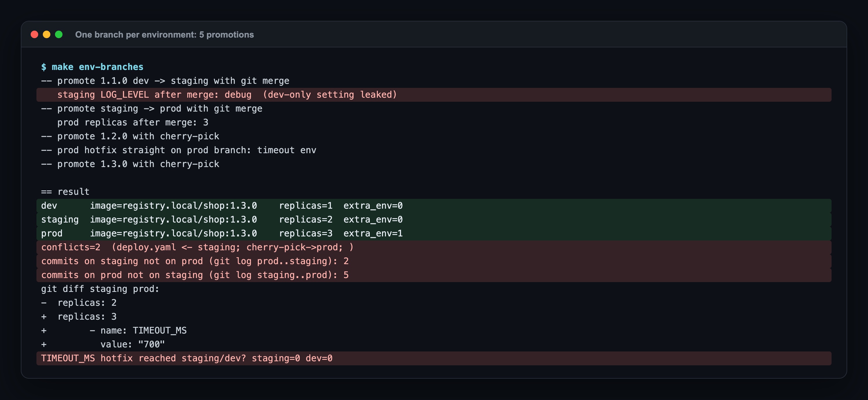The width and height of the screenshot is (868, 400).
Task: Click the removed diff line 'replicas: 2'
Action: 79,303
